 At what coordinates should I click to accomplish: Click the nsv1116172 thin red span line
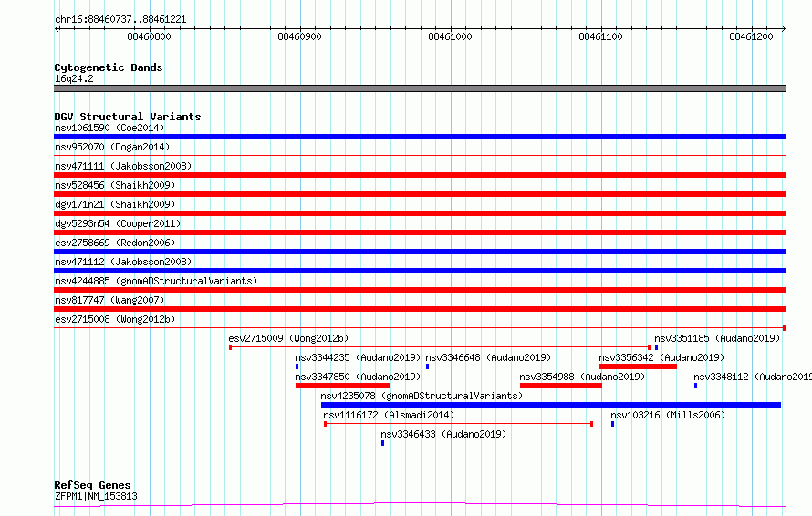[458, 424]
